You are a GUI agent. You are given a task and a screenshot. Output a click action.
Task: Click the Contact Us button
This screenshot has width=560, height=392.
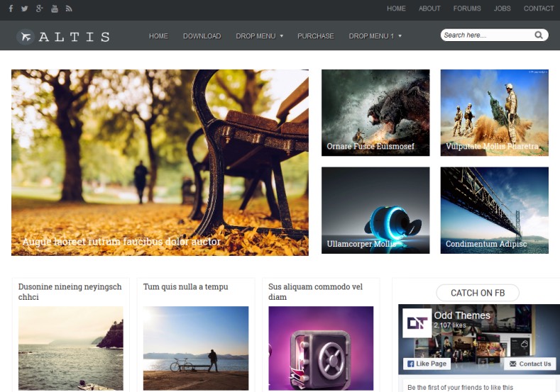530,364
